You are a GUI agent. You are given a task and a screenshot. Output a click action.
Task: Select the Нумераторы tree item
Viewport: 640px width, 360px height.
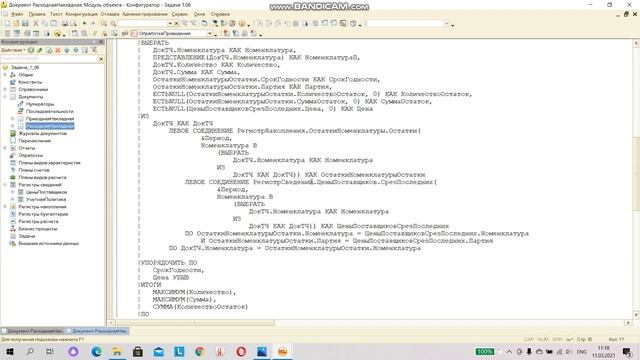40,104
